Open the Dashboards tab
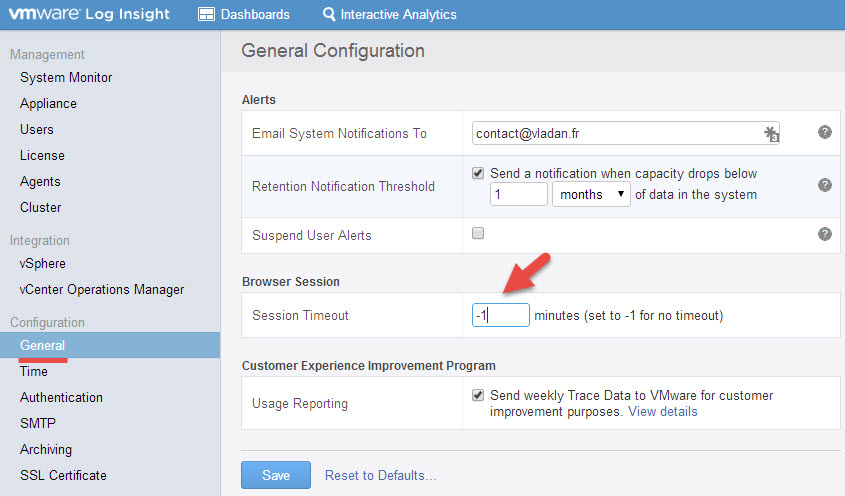The height and width of the screenshot is (496, 845). point(244,15)
